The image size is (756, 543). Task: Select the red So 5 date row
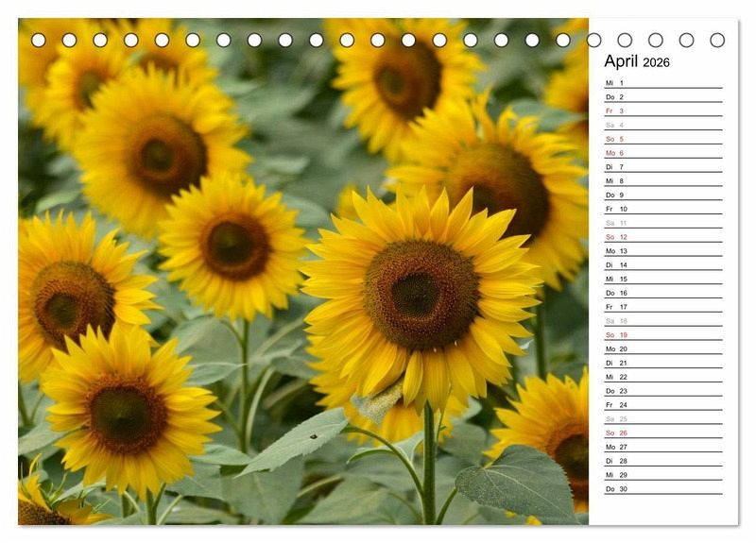pos(661,139)
